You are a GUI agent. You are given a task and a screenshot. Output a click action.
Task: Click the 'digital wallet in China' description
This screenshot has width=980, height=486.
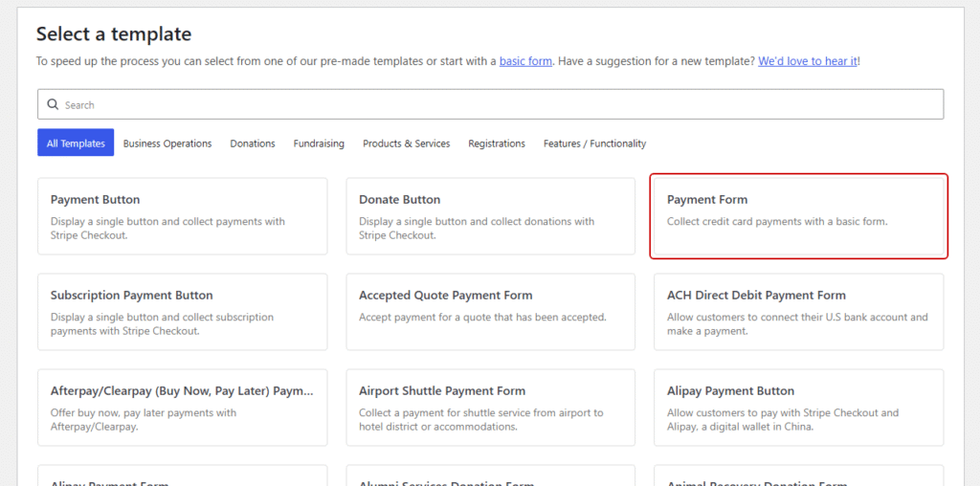tap(783, 419)
